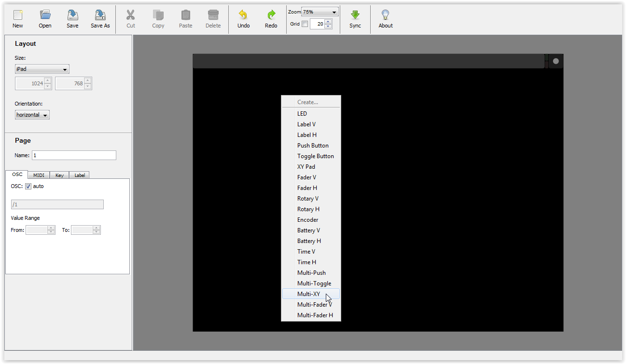Redo with the green arrow icon
Image resolution: width=626 pixels, height=364 pixels.
(x=271, y=15)
